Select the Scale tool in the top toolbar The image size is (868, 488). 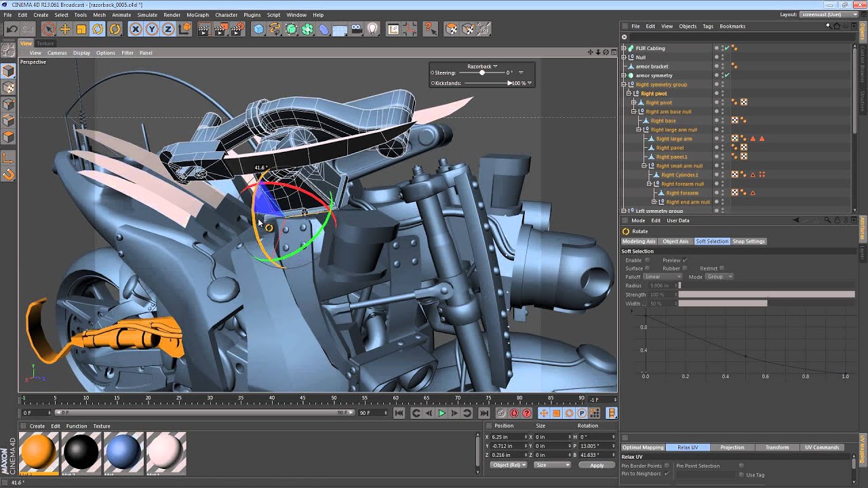(81, 29)
